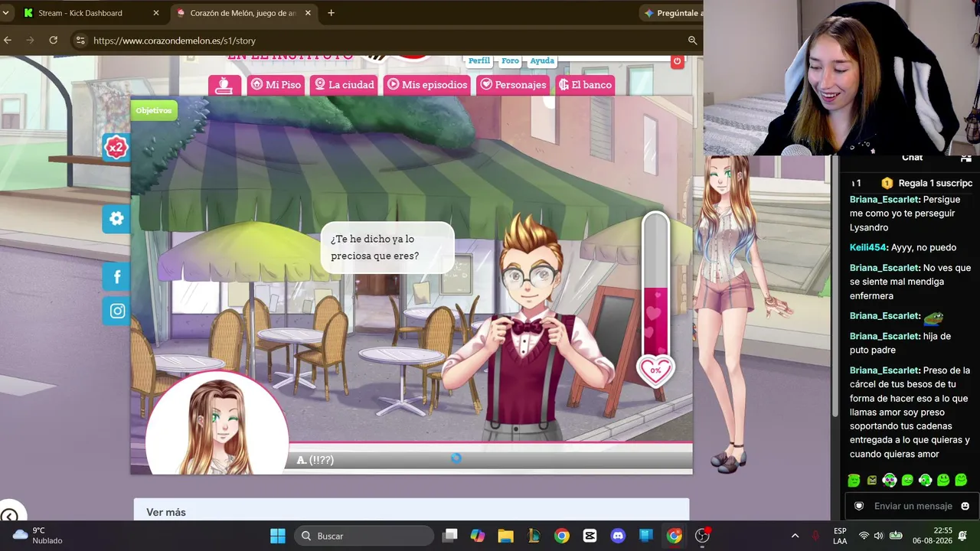The width and height of the screenshot is (980, 551).
Task: Open the El banco menu
Action: click(x=585, y=85)
